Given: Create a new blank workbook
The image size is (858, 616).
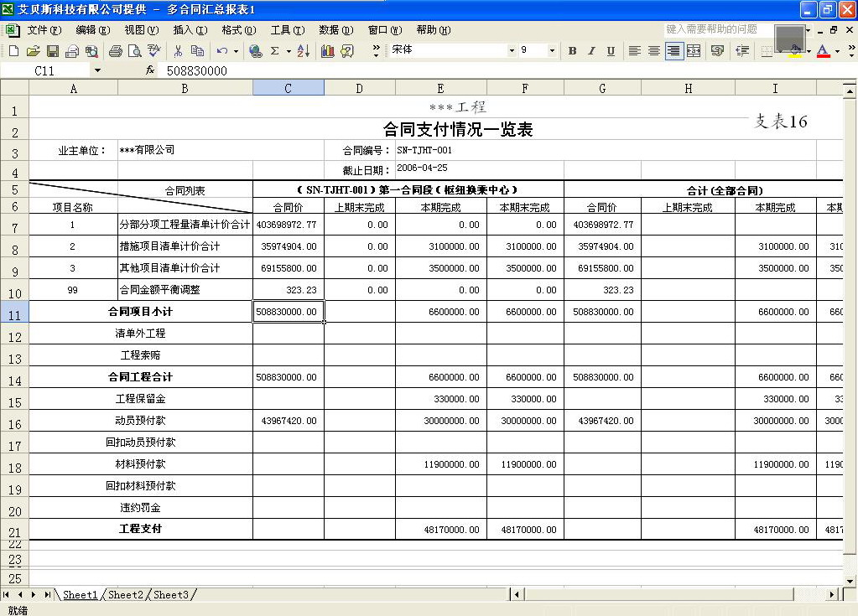Looking at the screenshot, I should (x=13, y=51).
